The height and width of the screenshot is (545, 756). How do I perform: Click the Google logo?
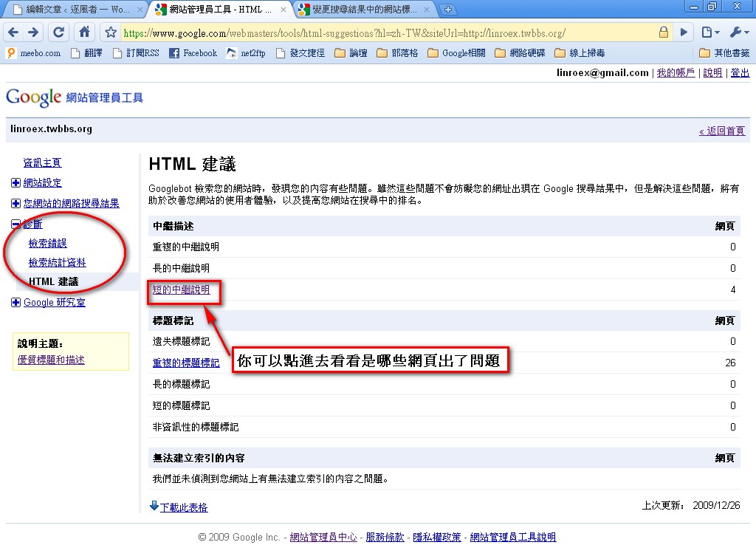tap(34, 97)
